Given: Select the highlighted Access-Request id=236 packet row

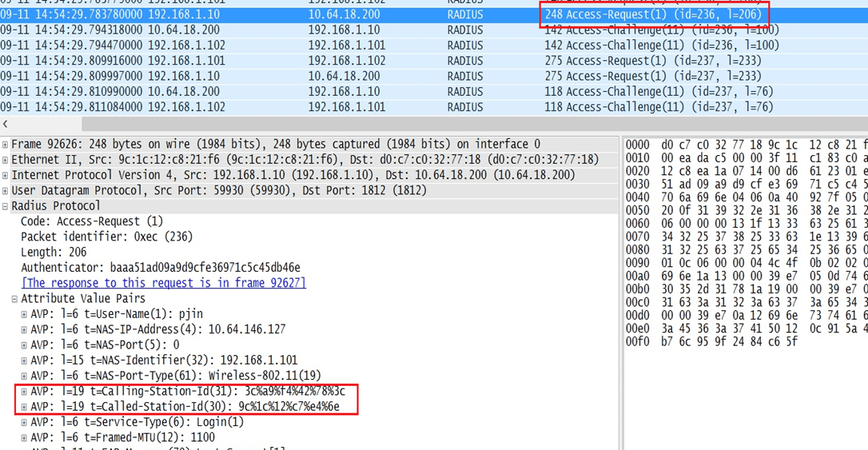Looking at the screenshot, I should pos(434,14).
